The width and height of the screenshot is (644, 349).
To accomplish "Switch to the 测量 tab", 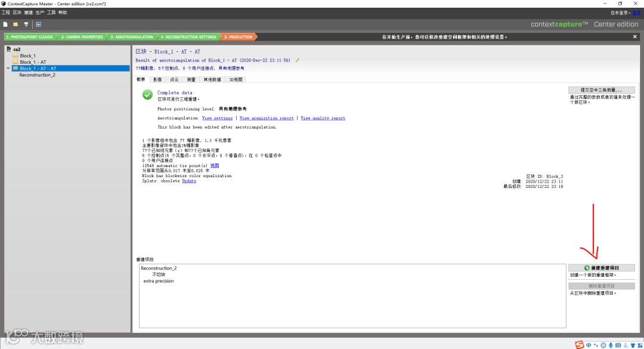I will (191, 79).
